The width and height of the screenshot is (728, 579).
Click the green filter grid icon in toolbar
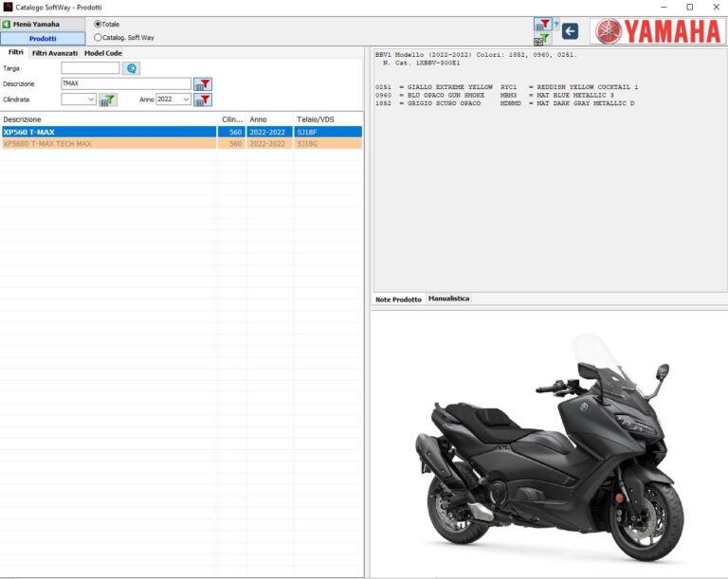point(542,40)
